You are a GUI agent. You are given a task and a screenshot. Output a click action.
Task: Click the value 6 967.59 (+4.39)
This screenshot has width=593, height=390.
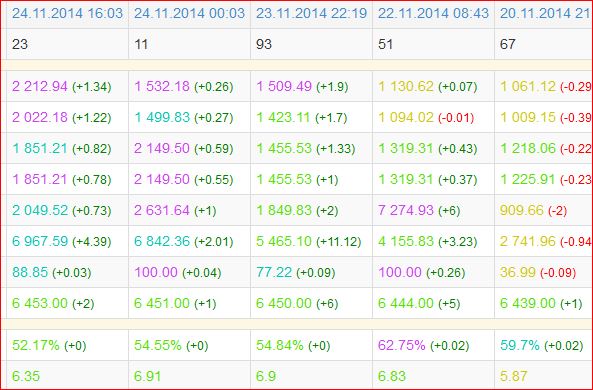(x=62, y=241)
